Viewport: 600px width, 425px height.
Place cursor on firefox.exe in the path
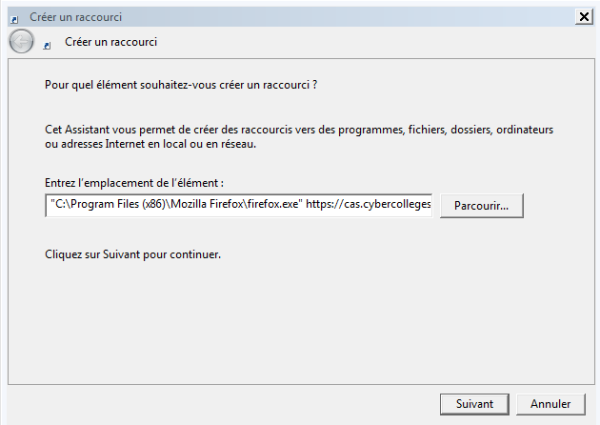pos(277,206)
